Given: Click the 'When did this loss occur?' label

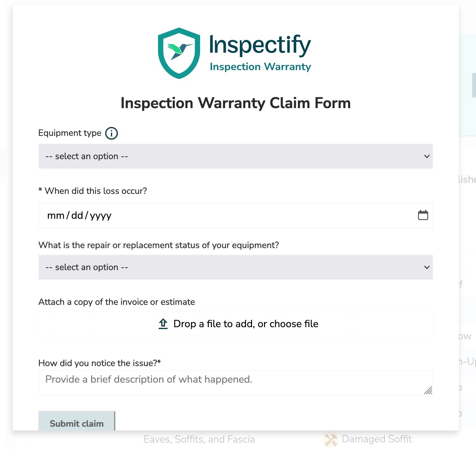Looking at the screenshot, I should coord(96,191).
